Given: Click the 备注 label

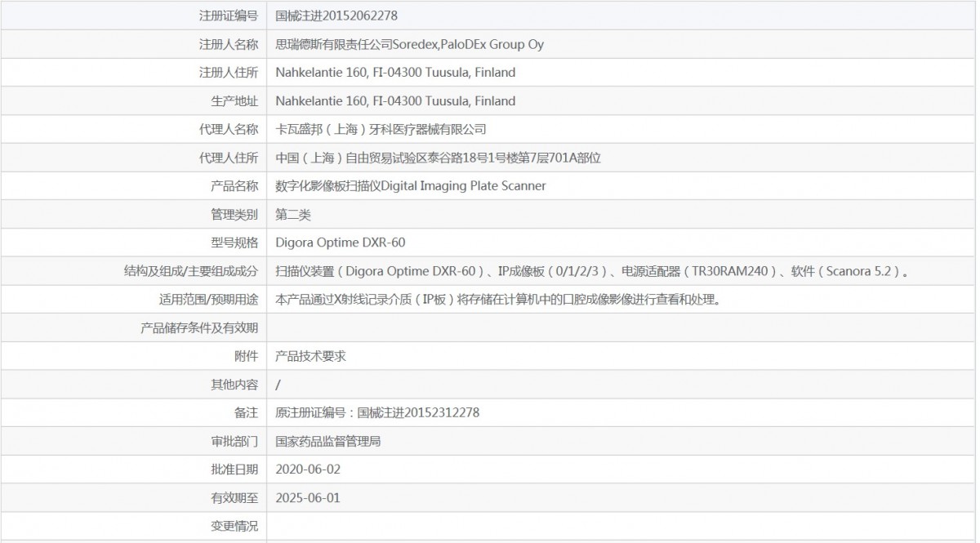Looking at the screenshot, I should tap(246, 413).
